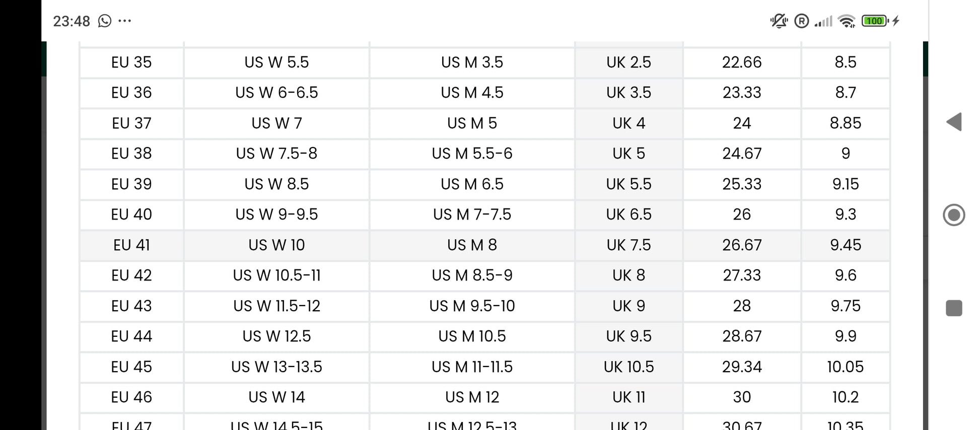Click the UK 10.5 cell
This screenshot has width=980, height=430.
(628, 367)
